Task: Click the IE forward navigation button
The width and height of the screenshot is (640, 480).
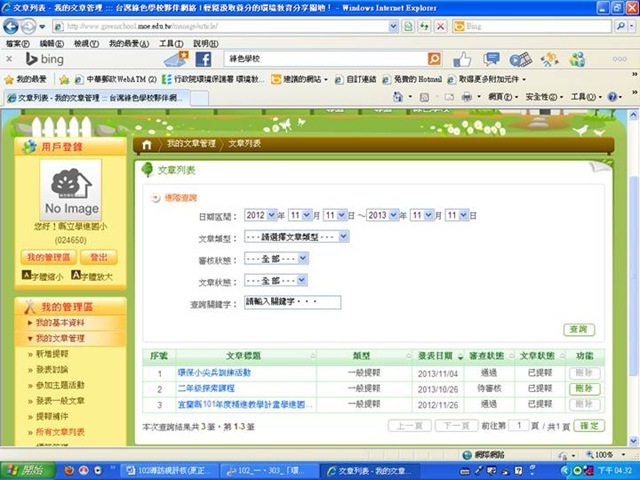Action: [x=28, y=27]
